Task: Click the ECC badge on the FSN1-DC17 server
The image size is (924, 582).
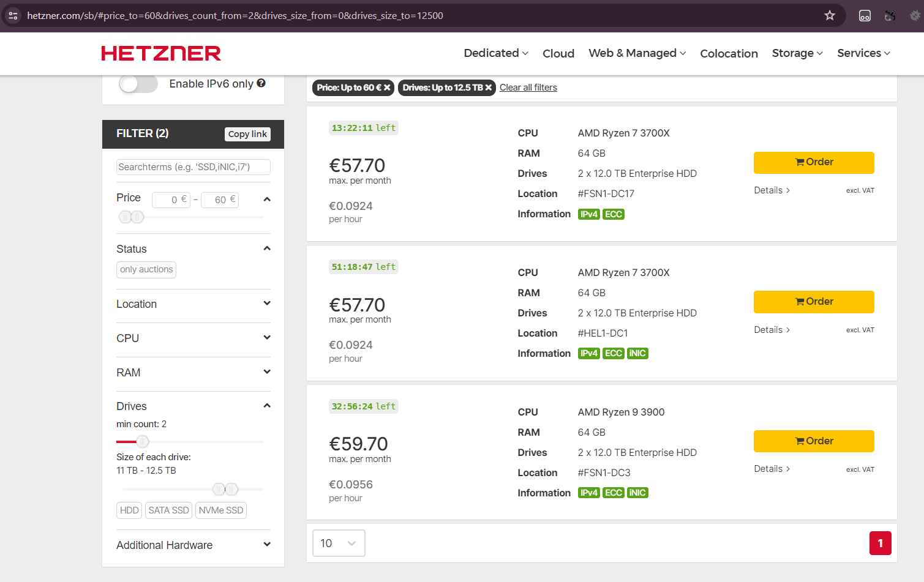Action: [x=614, y=214]
